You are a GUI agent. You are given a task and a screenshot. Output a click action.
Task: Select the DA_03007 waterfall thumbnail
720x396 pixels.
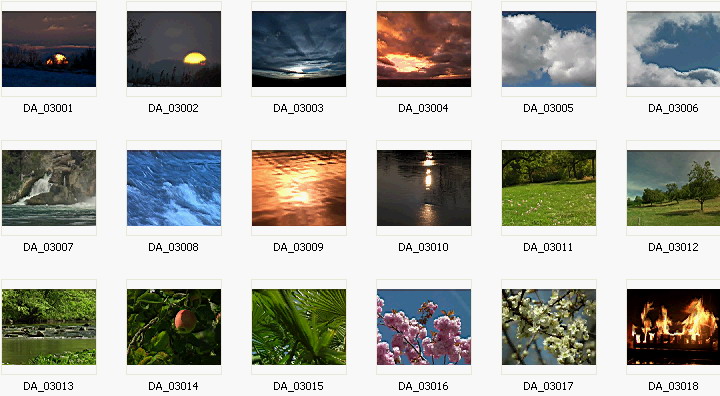point(49,188)
